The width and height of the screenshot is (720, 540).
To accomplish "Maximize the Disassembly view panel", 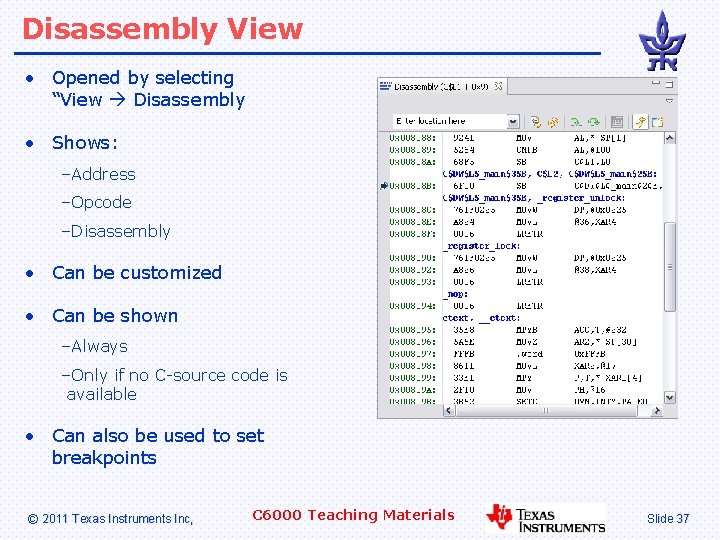I will click(669, 84).
